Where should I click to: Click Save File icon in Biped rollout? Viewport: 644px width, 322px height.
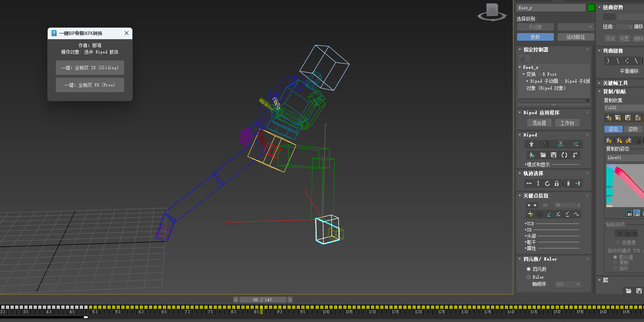click(x=554, y=155)
